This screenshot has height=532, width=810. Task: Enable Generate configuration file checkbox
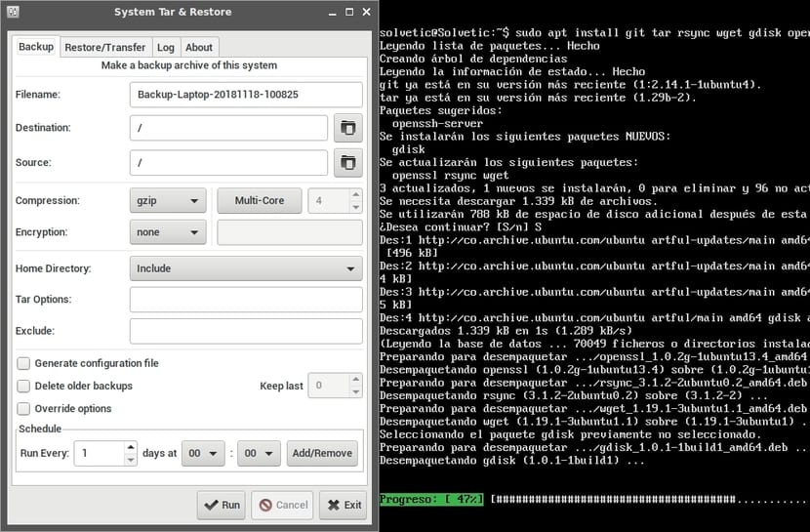click(x=23, y=363)
